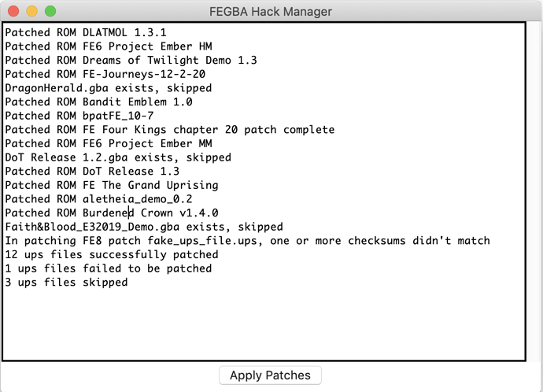The image size is (543, 392).
Task: Click the 'FE Four Kings chapter 20' line
Action: coord(170,130)
